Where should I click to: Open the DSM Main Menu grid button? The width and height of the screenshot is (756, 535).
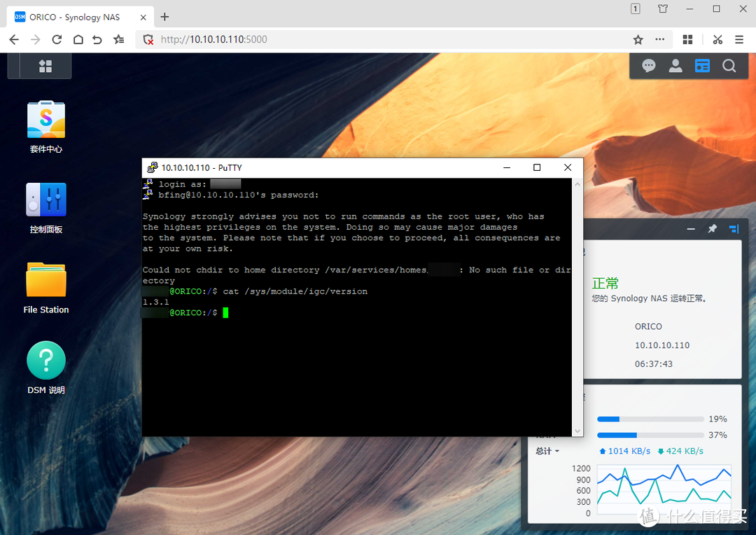(x=45, y=67)
